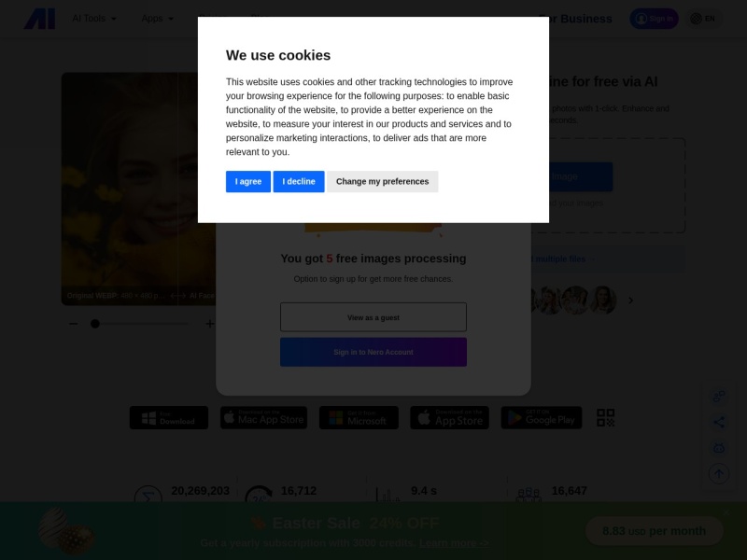Click the zoom-in plus beside the slider
This screenshot has height=560, width=747.
[209, 324]
